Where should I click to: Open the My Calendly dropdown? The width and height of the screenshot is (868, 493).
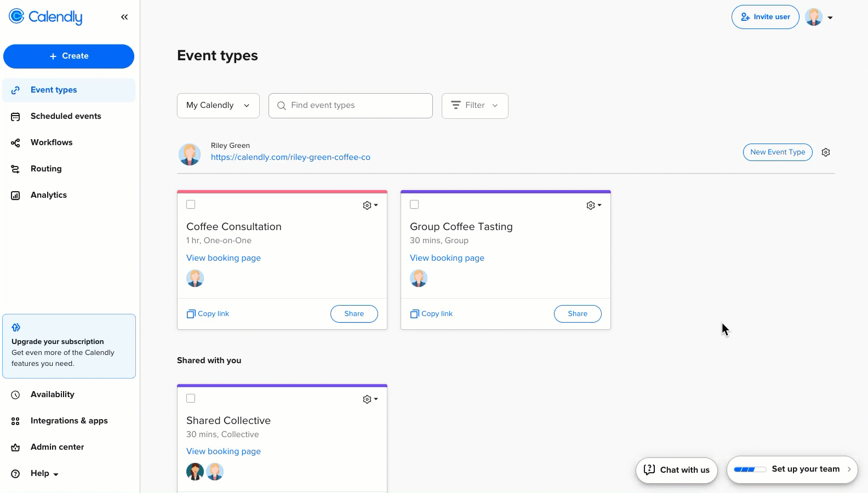click(218, 106)
